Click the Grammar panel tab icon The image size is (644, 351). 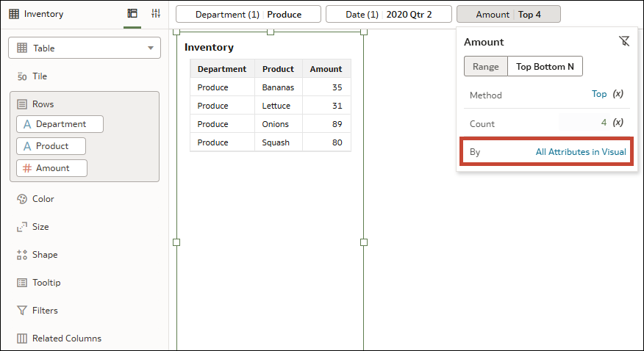pyautogui.click(x=132, y=14)
